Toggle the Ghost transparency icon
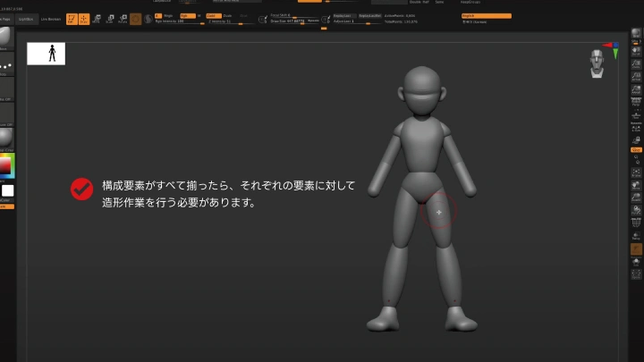This screenshot has width=644, height=362. point(636,249)
